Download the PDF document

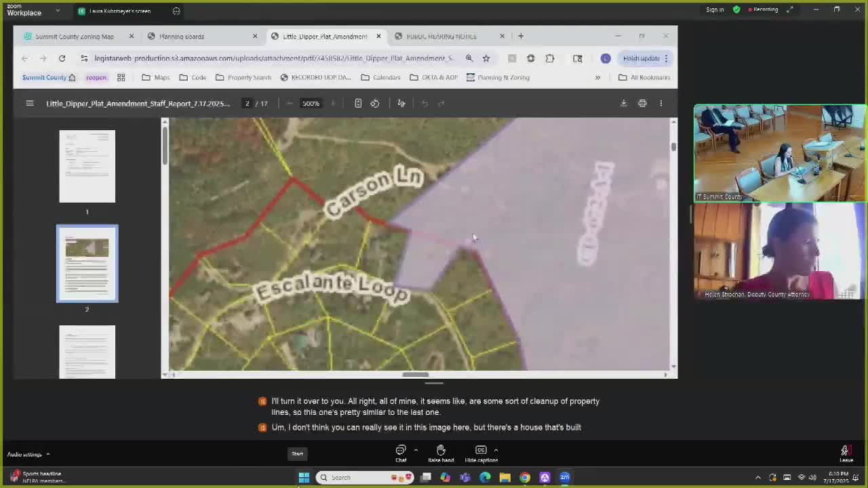coord(623,103)
